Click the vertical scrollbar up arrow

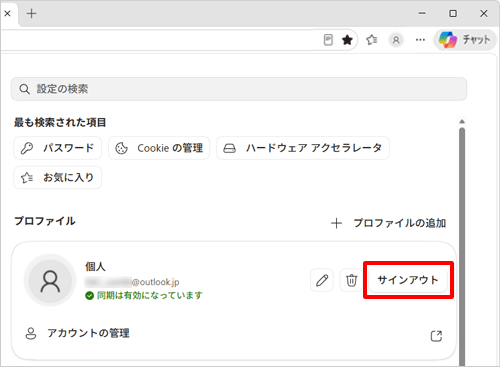pyautogui.click(x=462, y=121)
